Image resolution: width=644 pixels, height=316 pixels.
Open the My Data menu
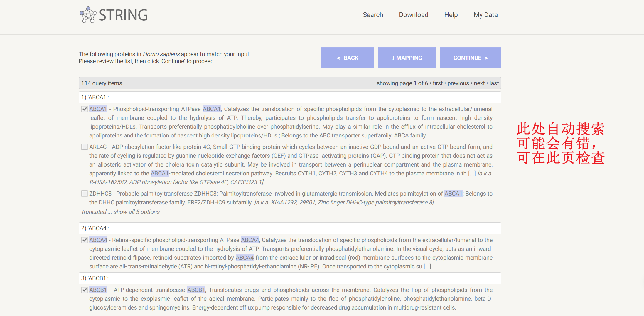(485, 15)
